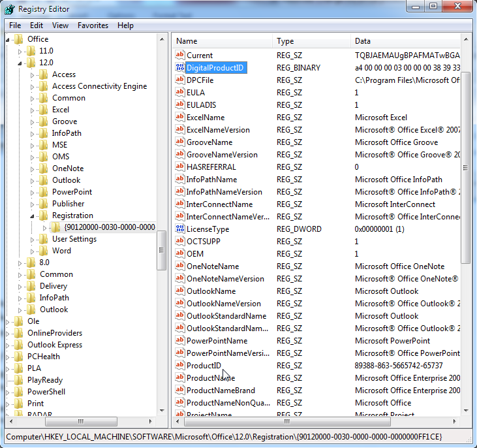Click the tree pane scroll right arrow
477x448 pixels.
(150, 421)
